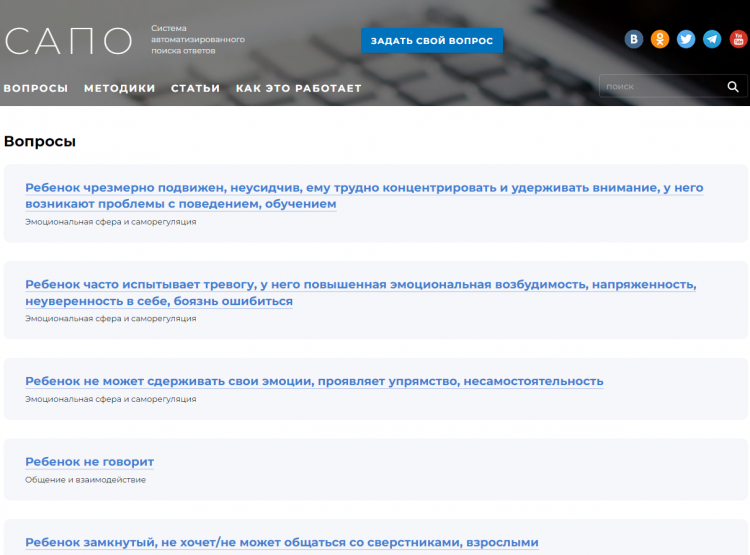The image size is (750, 555).
Task: Open the Odnoklassniki social icon
Action: (x=660, y=39)
